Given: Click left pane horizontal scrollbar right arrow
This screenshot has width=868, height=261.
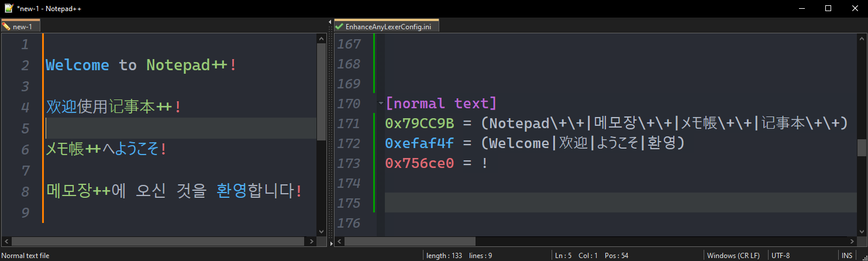Looking at the screenshot, I should click(x=311, y=241).
